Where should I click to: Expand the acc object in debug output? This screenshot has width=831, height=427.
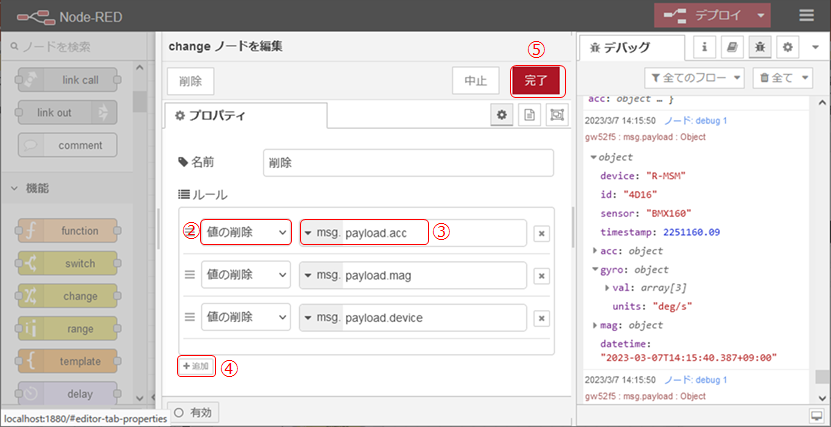597,250
